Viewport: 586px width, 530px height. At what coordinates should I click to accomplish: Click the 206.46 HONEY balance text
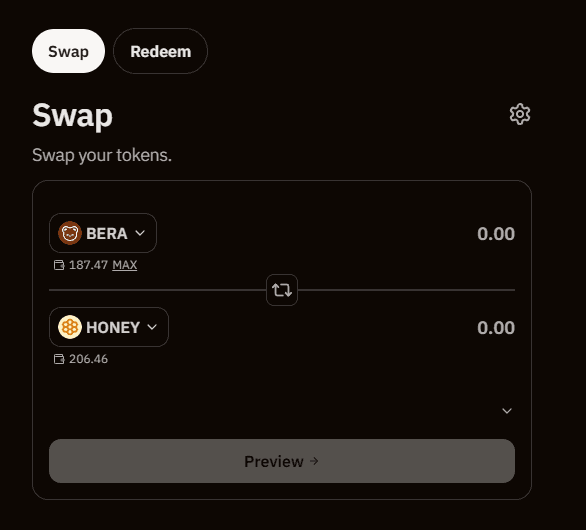click(89, 359)
